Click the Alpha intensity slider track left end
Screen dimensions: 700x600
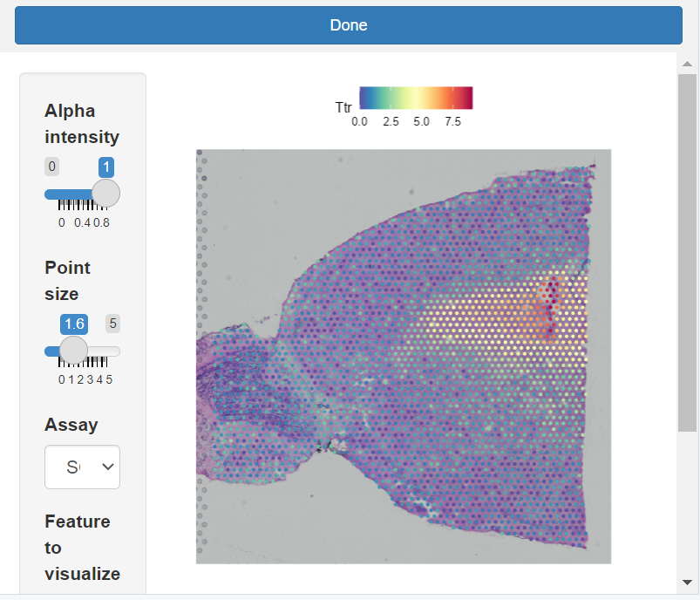click(49, 194)
